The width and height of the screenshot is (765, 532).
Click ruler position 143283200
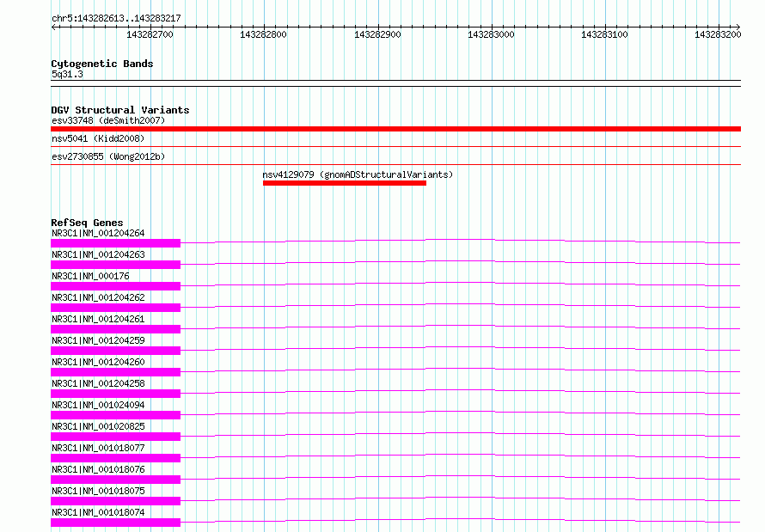pos(718,34)
